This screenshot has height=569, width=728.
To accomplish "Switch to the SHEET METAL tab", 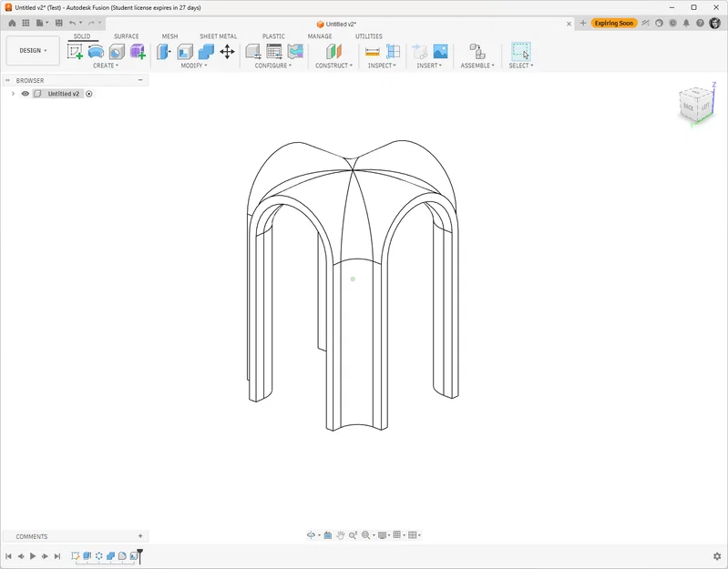I will coord(218,36).
